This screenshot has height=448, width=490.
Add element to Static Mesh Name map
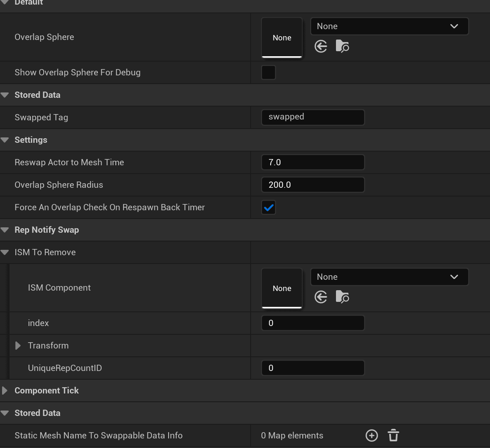click(372, 436)
